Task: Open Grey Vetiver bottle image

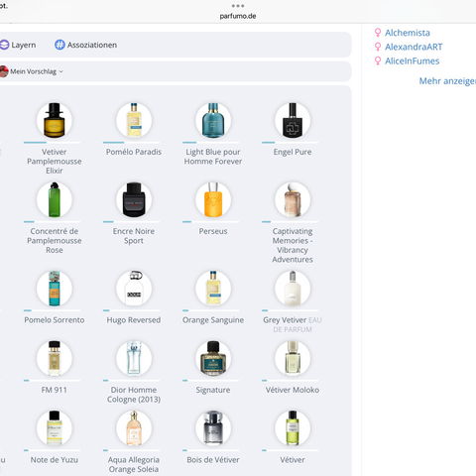Action: pyautogui.click(x=293, y=289)
